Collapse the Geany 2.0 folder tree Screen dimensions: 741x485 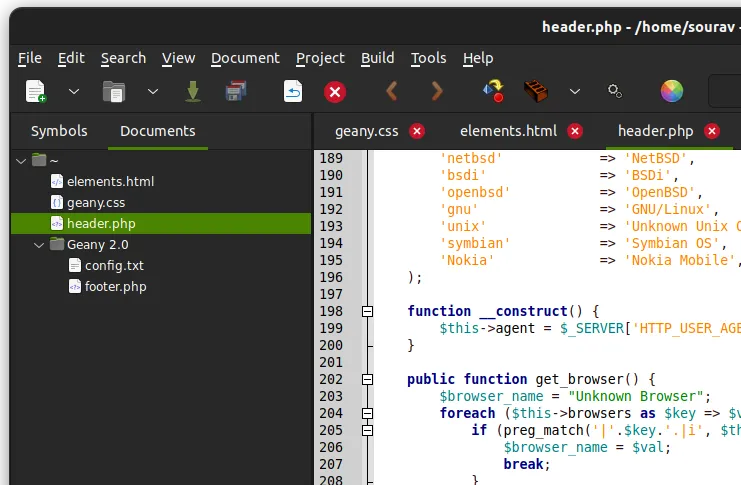click(x=39, y=244)
